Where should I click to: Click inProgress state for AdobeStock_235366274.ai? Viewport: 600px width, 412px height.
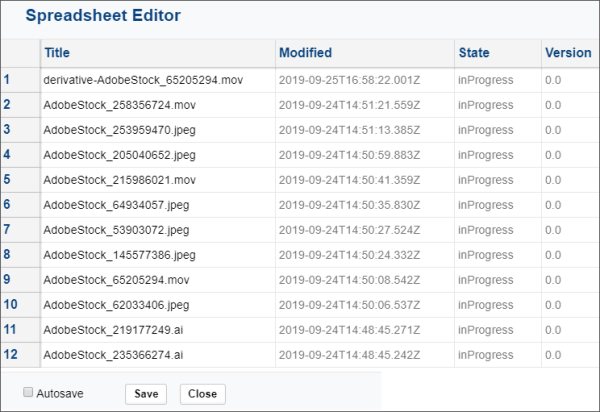pos(498,355)
